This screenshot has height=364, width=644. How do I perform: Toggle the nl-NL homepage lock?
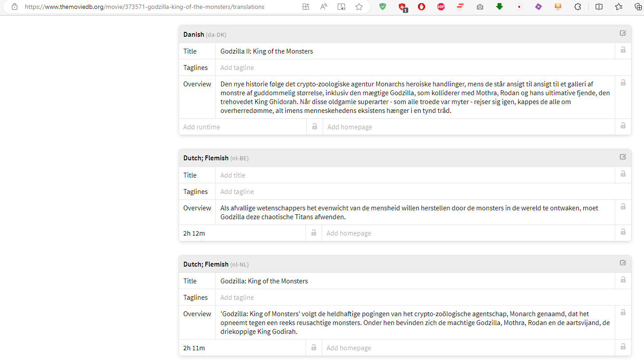[623, 347]
